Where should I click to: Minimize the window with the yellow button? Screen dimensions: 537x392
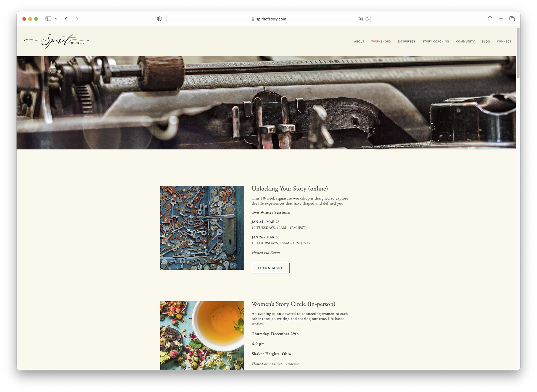(30, 19)
